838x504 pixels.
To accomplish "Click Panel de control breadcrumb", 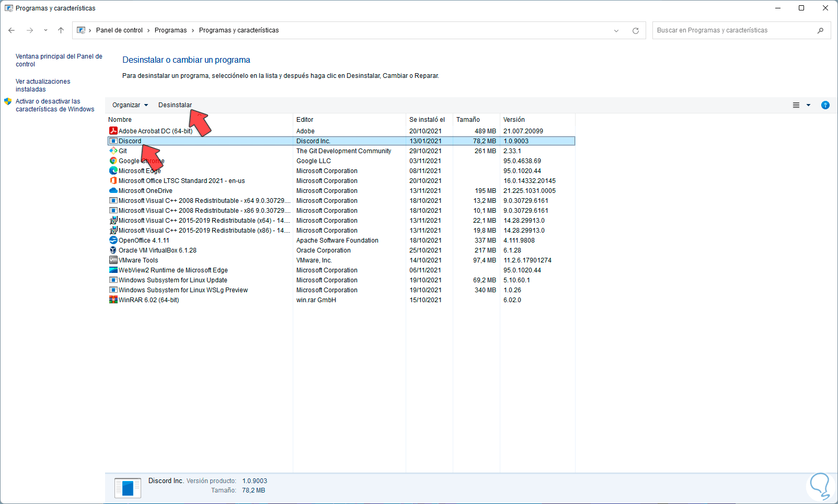I will [x=119, y=30].
